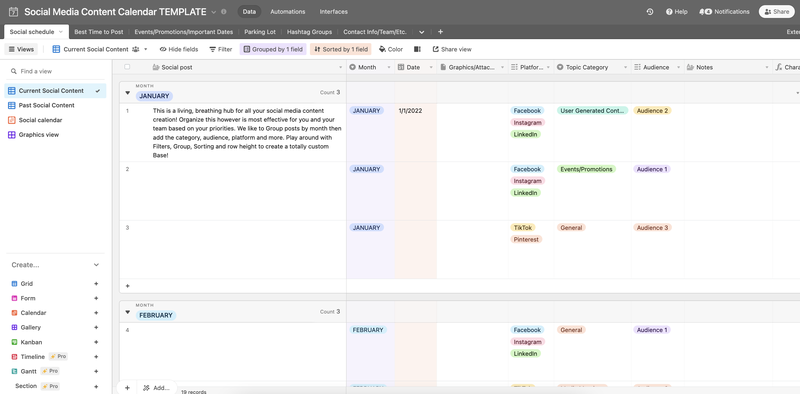Open the Color options
800x394 pixels.
391,50
